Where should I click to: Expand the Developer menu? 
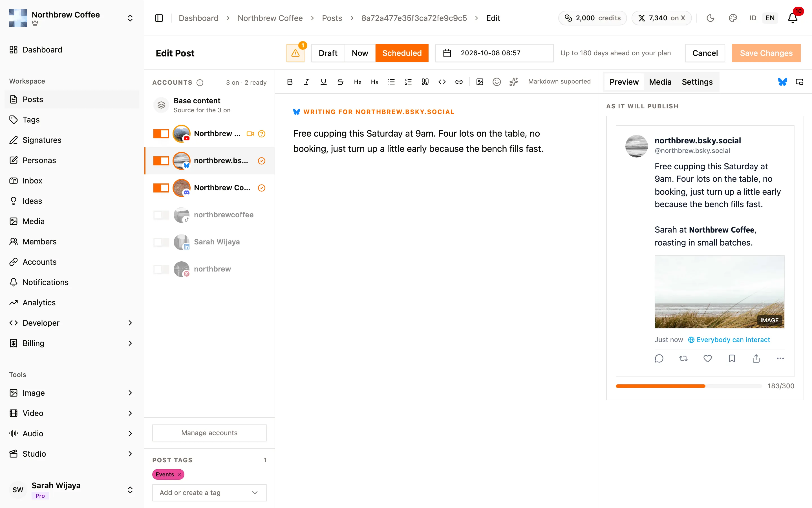[72, 323]
